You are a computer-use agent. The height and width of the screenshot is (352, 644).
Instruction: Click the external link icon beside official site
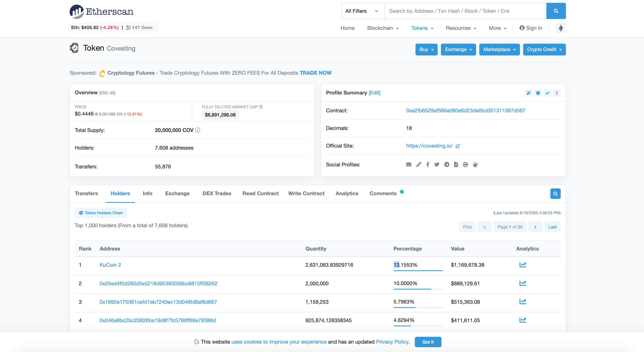(x=458, y=146)
